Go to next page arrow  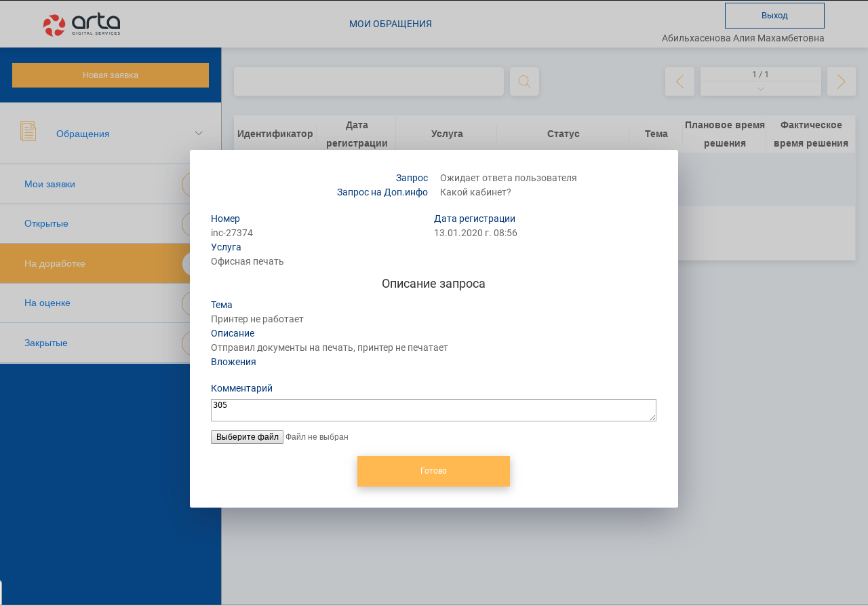tap(841, 81)
